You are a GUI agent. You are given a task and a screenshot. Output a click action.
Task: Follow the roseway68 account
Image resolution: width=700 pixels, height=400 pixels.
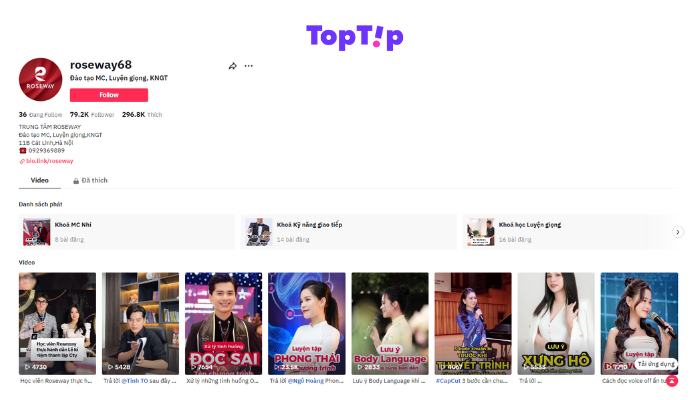click(x=109, y=95)
